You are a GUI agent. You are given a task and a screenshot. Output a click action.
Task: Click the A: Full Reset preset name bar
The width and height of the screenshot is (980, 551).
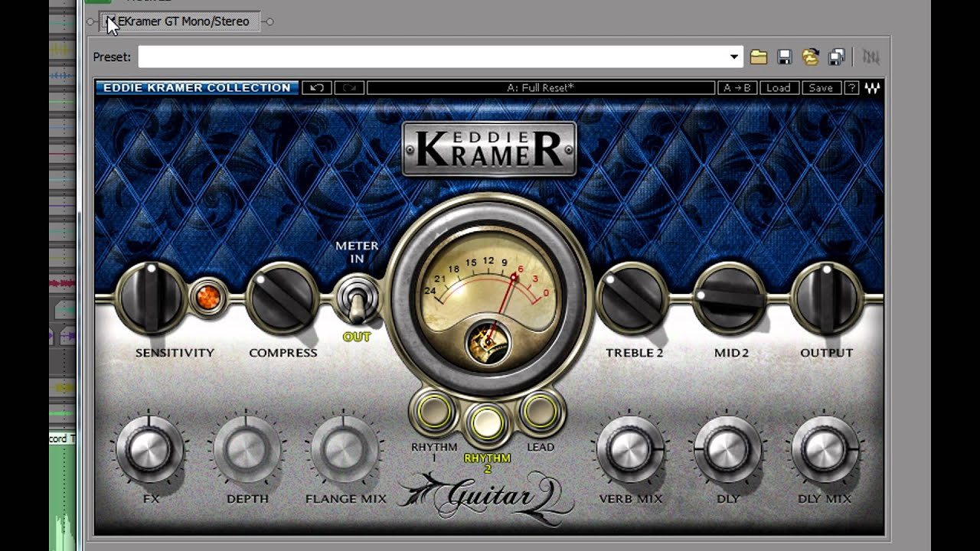[x=541, y=88]
